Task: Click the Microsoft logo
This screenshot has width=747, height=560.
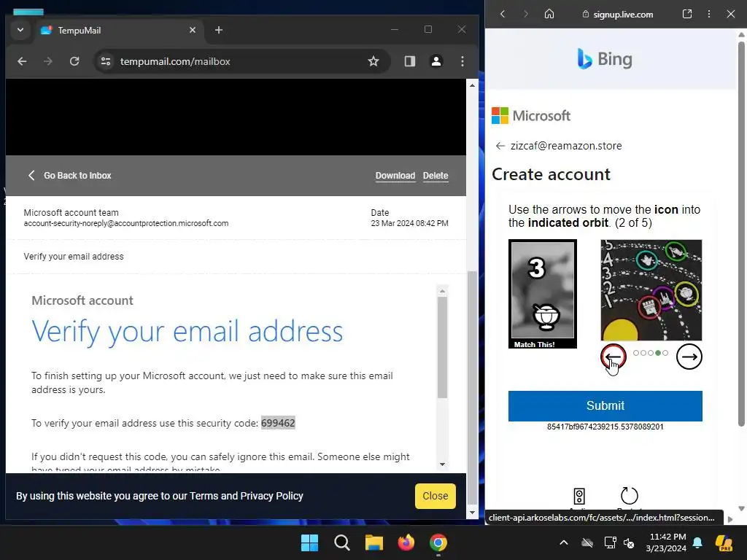Action: [531, 116]
